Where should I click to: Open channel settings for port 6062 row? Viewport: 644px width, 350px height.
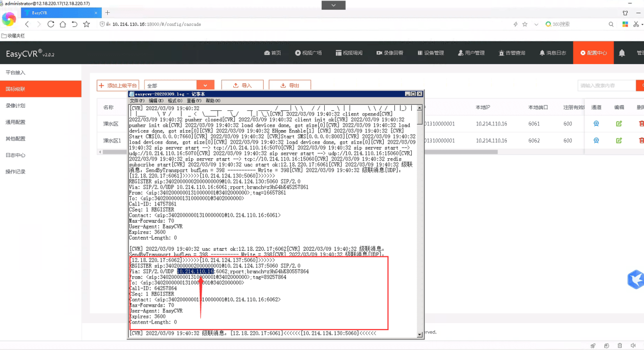[x=596, y=140]
